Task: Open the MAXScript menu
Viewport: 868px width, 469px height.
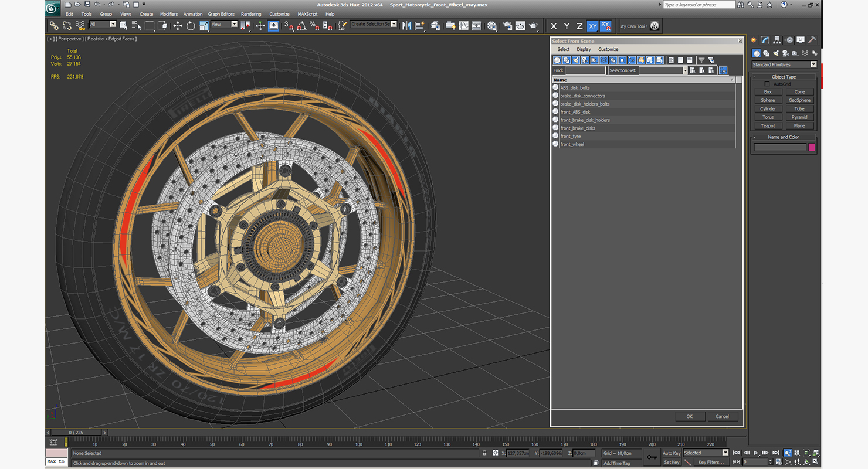Action: tap(307, 14)
